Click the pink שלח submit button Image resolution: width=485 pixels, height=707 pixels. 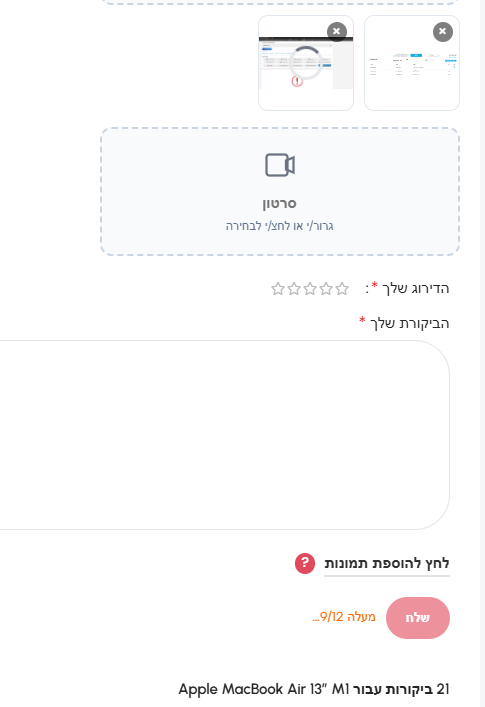[418, 618]
